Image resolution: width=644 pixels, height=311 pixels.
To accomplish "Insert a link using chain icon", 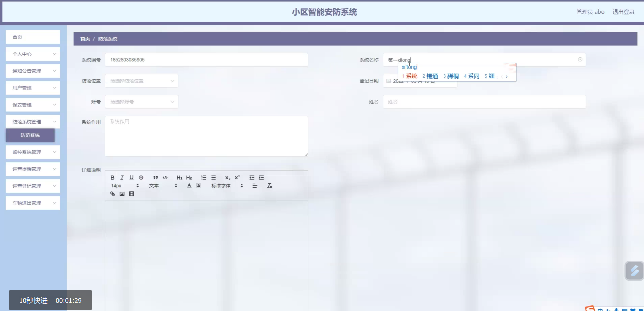I will click(x=112, y=194).
